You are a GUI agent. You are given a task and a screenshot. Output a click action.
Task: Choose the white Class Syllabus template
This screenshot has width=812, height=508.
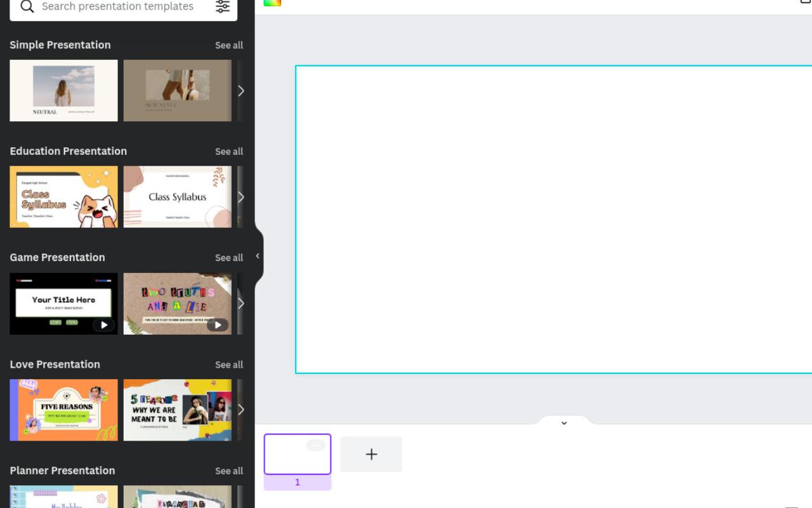click(178, 197)
